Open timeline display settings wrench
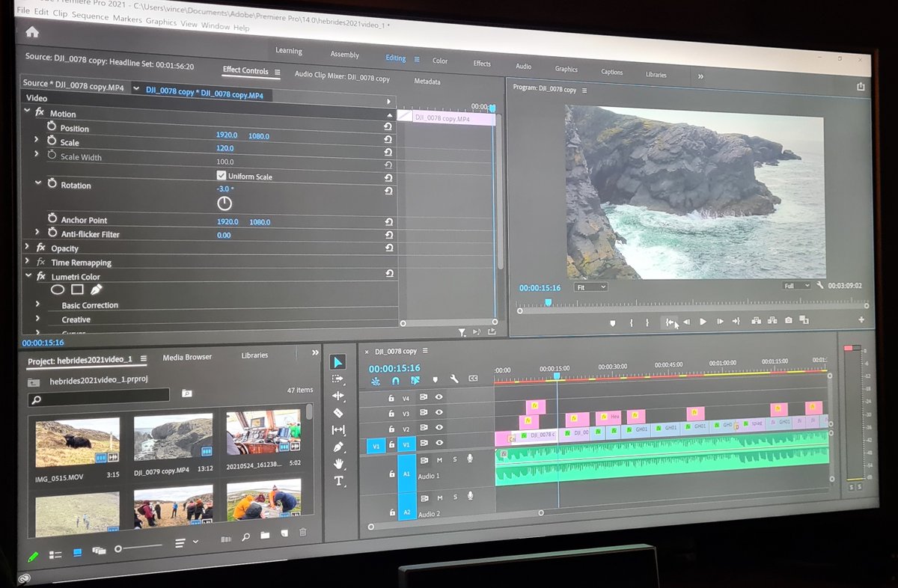898x588 pixels. tap(453, 379)
